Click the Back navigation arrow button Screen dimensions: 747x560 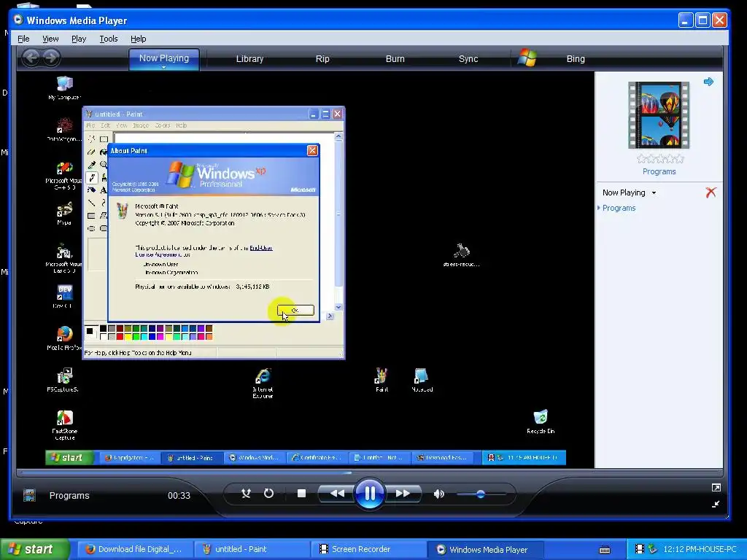[31, 58]
